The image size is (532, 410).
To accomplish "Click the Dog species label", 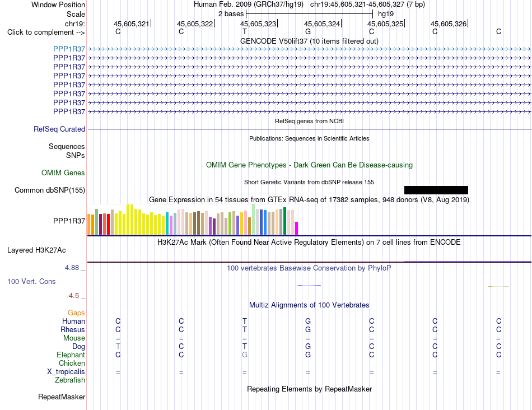I will point(79,347).
